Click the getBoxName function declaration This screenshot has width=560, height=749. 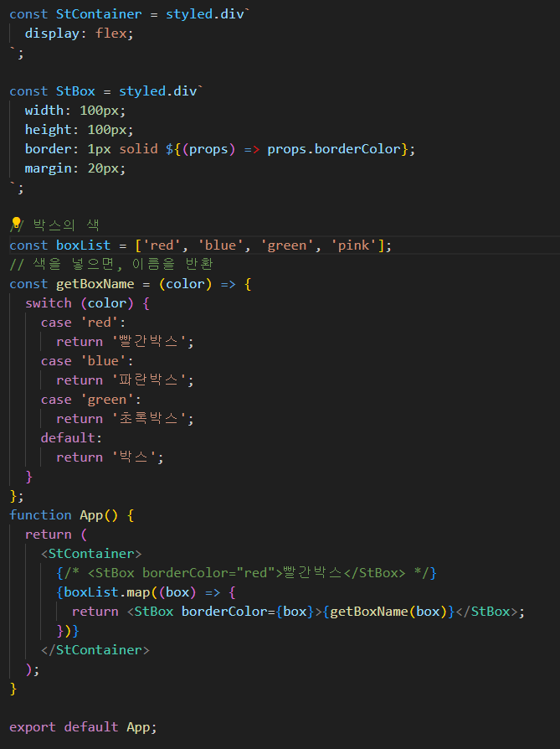click(x=95, y=284)
